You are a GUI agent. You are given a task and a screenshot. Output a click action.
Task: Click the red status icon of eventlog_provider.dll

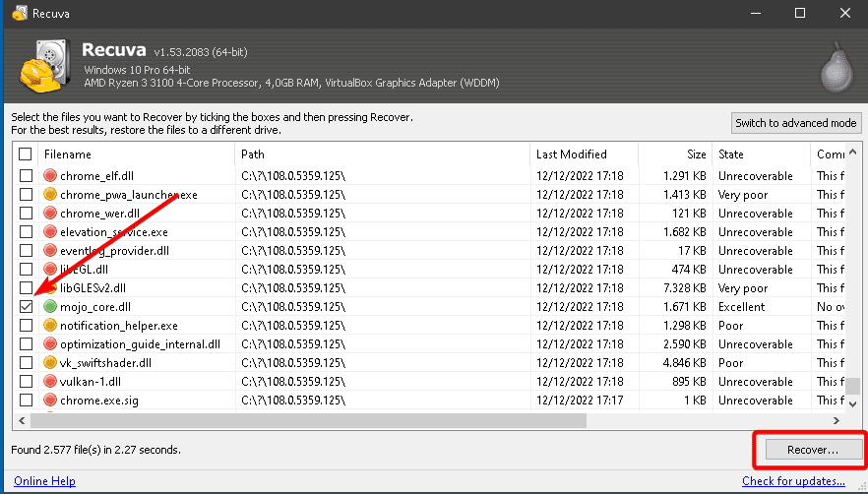click(50, 250)
